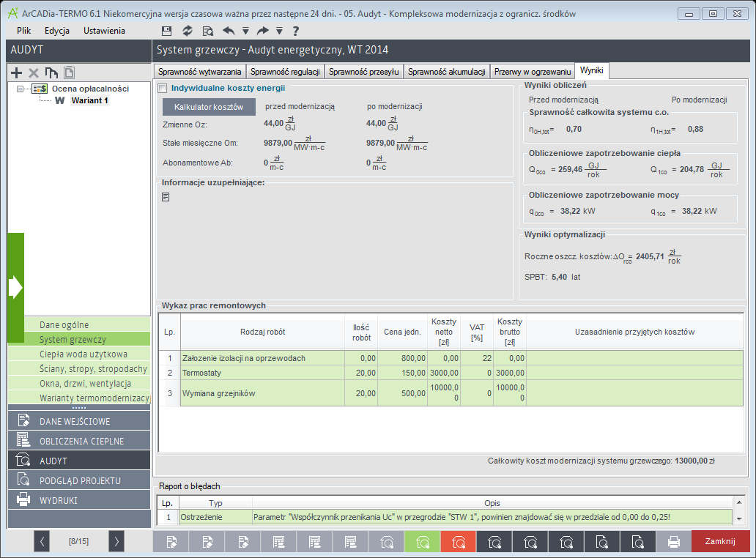
Task: Switch to Przerwy w ogrzewaniu tab
Action: (x=533, y=71)
